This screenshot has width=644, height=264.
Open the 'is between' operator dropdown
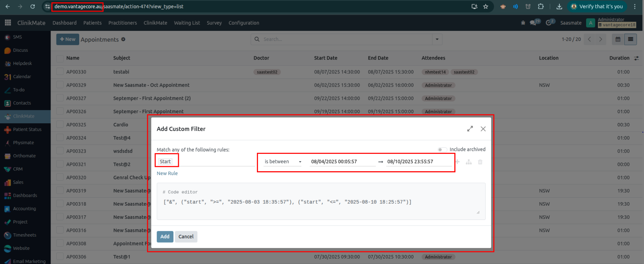coord(282,162)
